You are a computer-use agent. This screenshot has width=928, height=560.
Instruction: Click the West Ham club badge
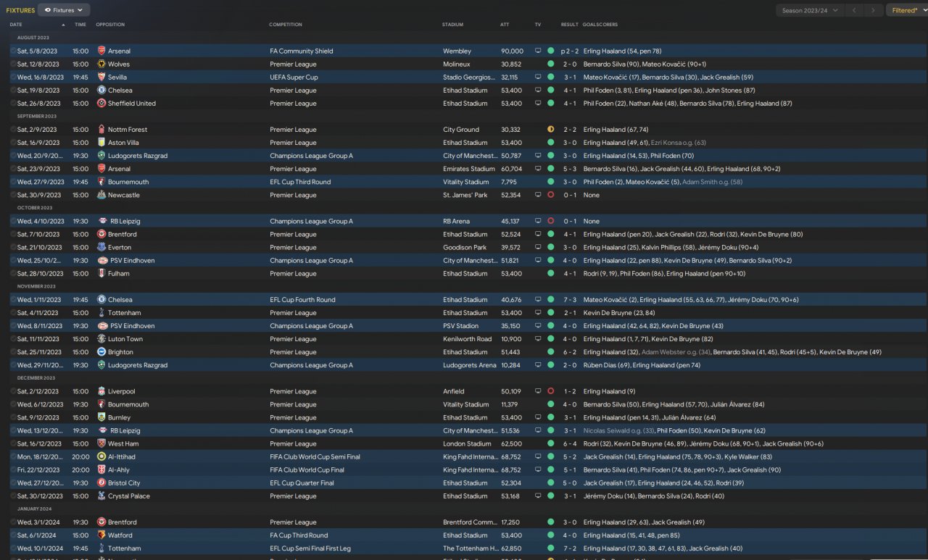coord(101,444)
